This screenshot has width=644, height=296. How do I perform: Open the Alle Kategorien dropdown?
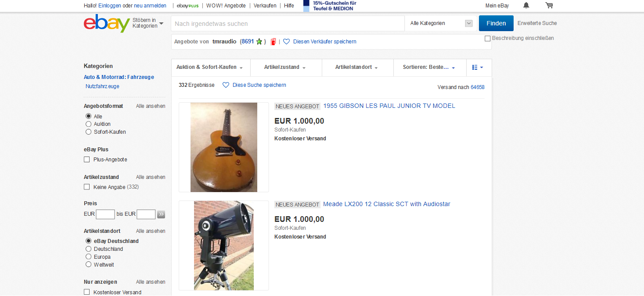(x=440, y=23)
